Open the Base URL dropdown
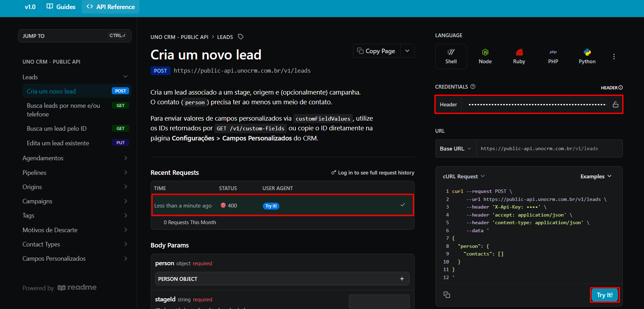 click(455, 148)
